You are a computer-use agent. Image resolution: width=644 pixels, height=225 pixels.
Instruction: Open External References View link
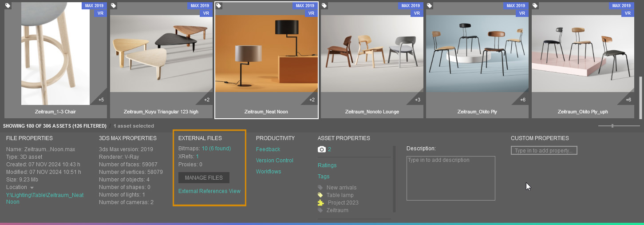point(209,191)
